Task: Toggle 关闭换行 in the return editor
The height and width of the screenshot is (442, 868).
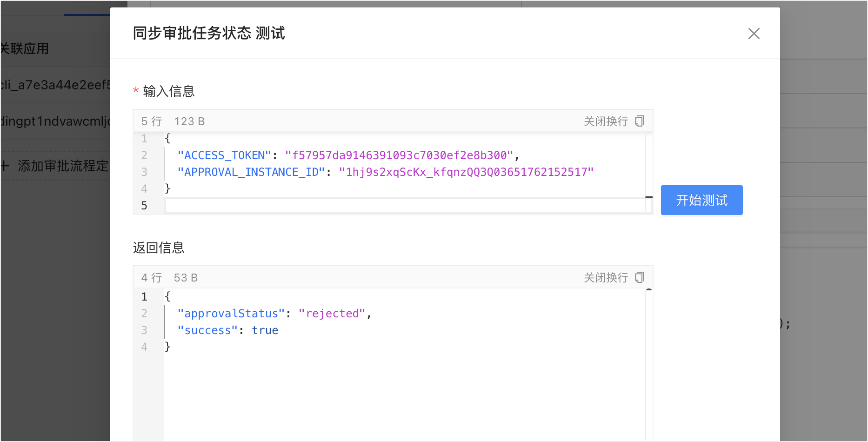Action: click(606, 278)
